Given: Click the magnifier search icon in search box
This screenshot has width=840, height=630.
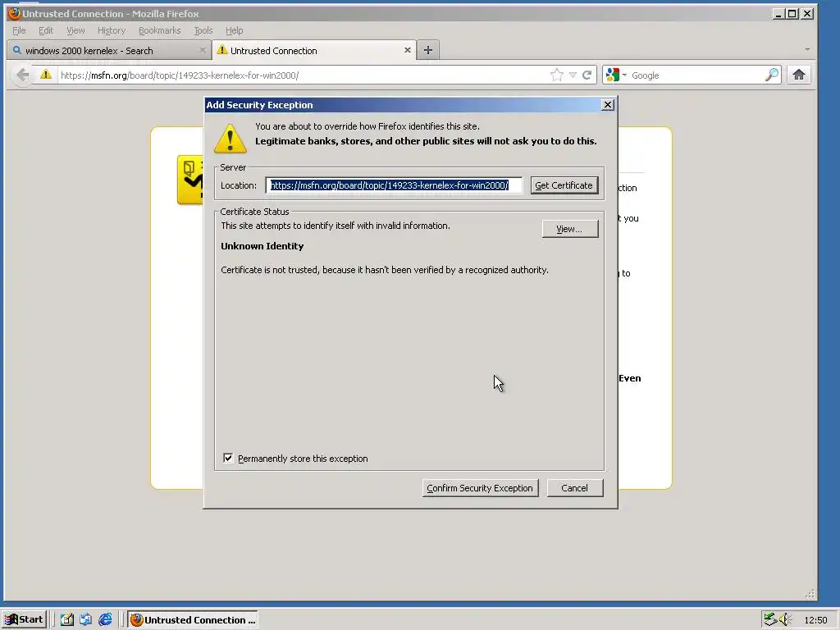Looking at the screenshot, I should point(772,75).
